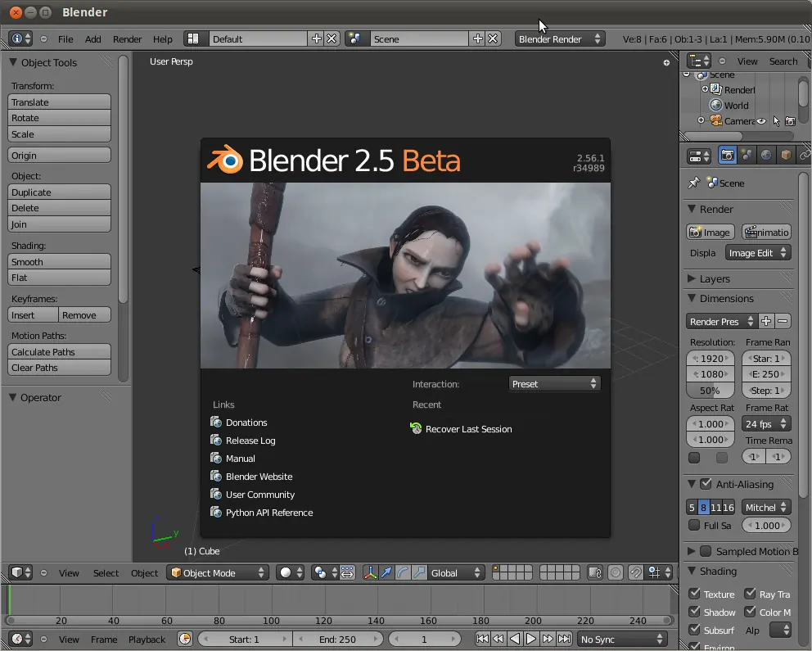Image resolution: width=812 pixels, height=651 pixels.
Task: Click the add new scene plus icon
Action: point(477,38)
